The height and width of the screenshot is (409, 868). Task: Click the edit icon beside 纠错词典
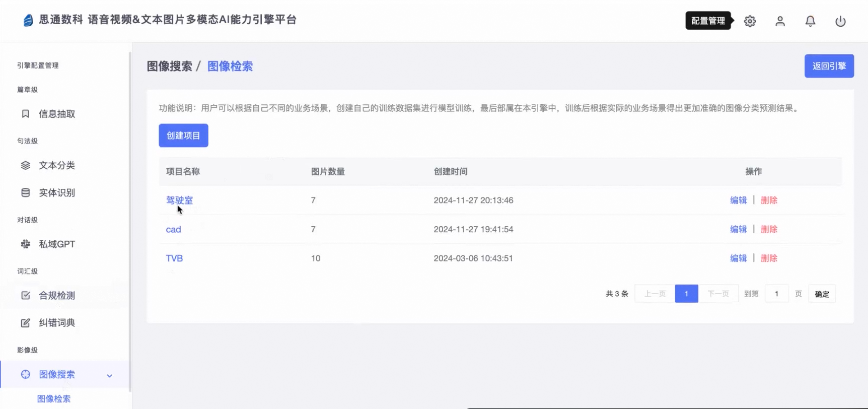pos(26,323)
